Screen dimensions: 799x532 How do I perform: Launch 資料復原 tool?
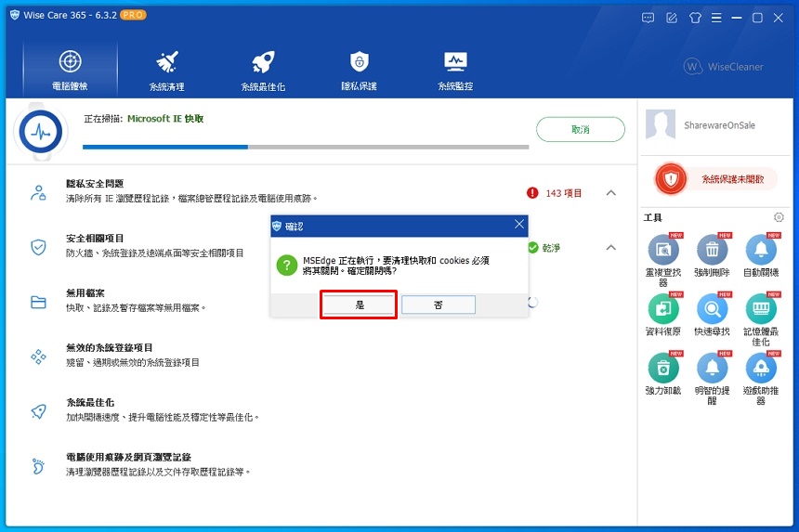click(x=663, y=315)
